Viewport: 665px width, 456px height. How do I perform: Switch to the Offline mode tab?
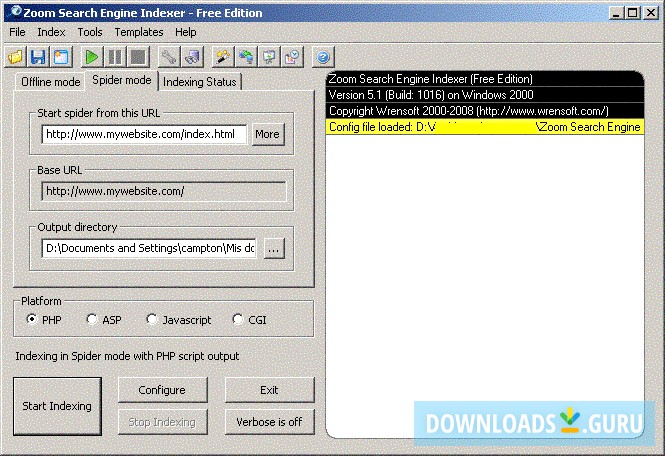click(50, 81)
